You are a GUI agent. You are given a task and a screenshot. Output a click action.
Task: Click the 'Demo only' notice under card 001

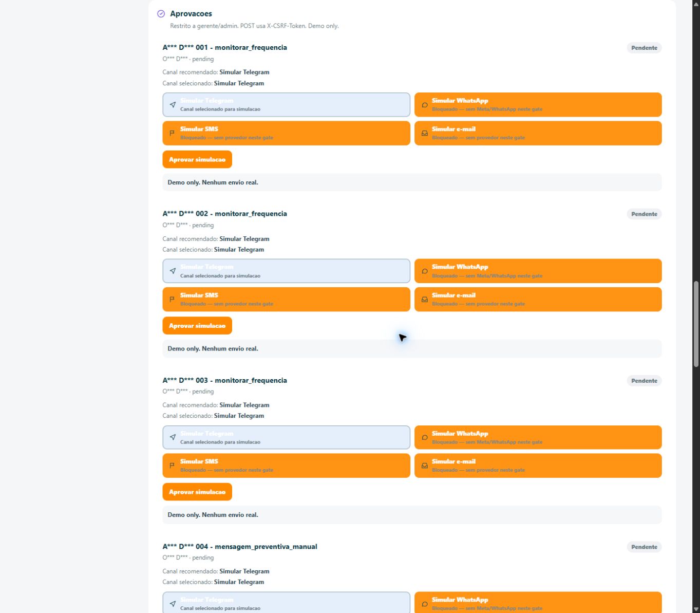(x=412, y=182)
